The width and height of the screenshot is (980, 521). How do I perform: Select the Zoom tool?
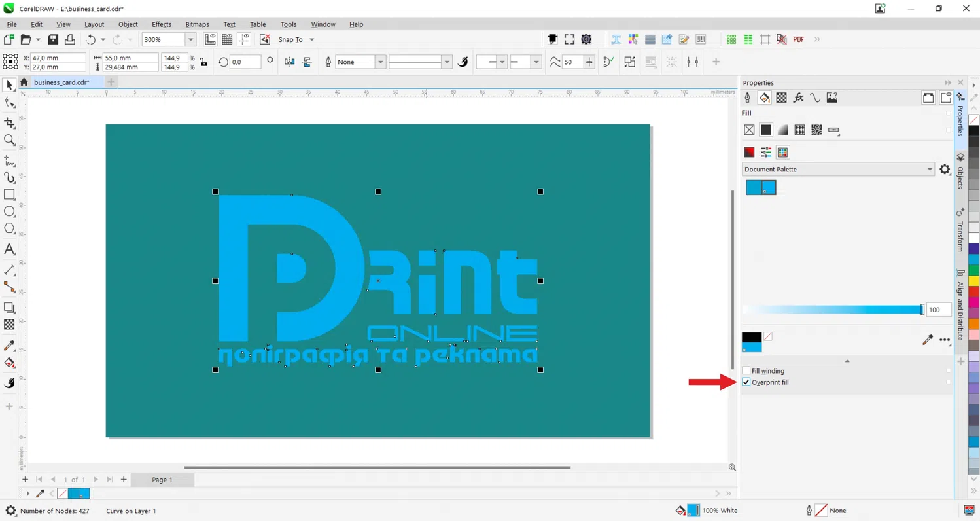(x=9, y=140)
